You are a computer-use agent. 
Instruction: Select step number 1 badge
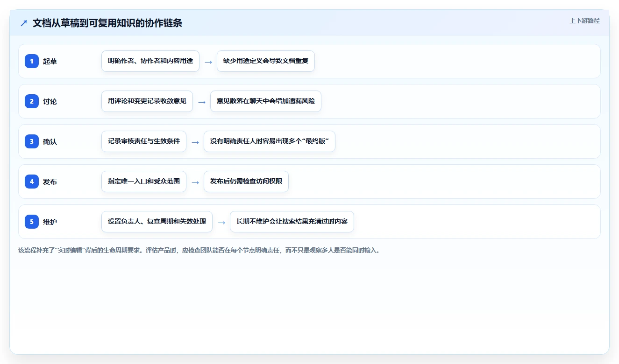[x=32, y=61]
